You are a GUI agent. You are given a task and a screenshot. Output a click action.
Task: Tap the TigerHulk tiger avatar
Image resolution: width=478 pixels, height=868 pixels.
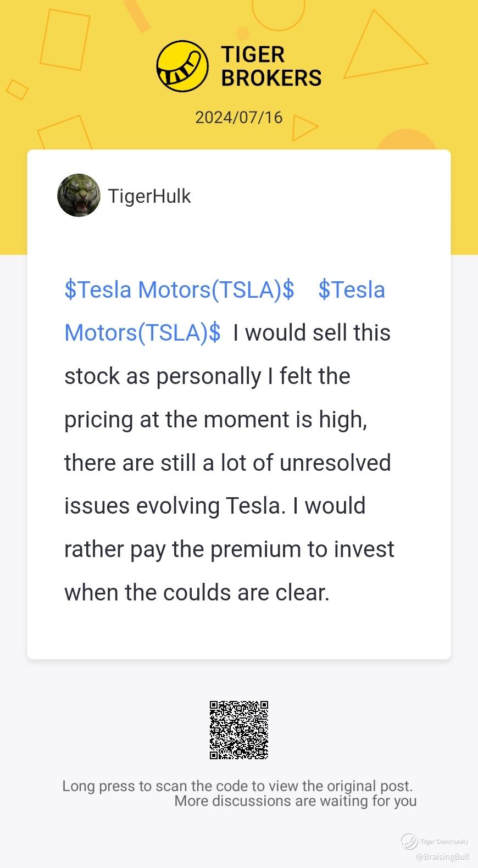[79, 196]
